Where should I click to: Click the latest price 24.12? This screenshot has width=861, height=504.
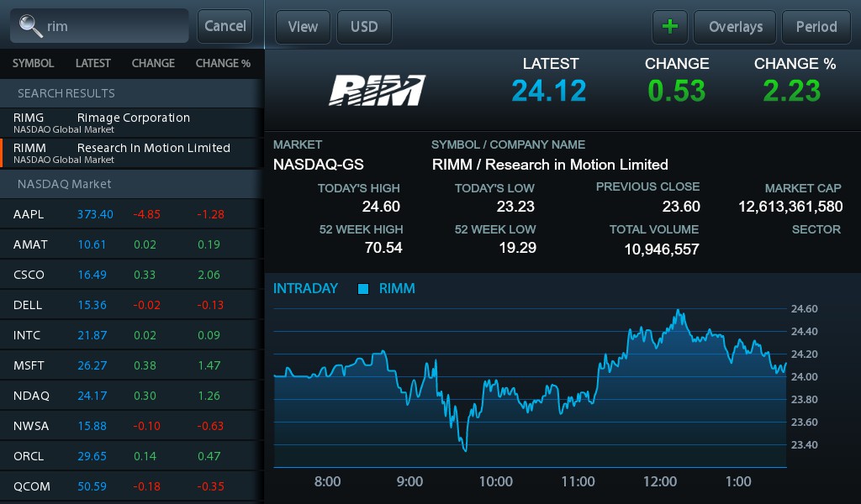[x=548, y=91]
